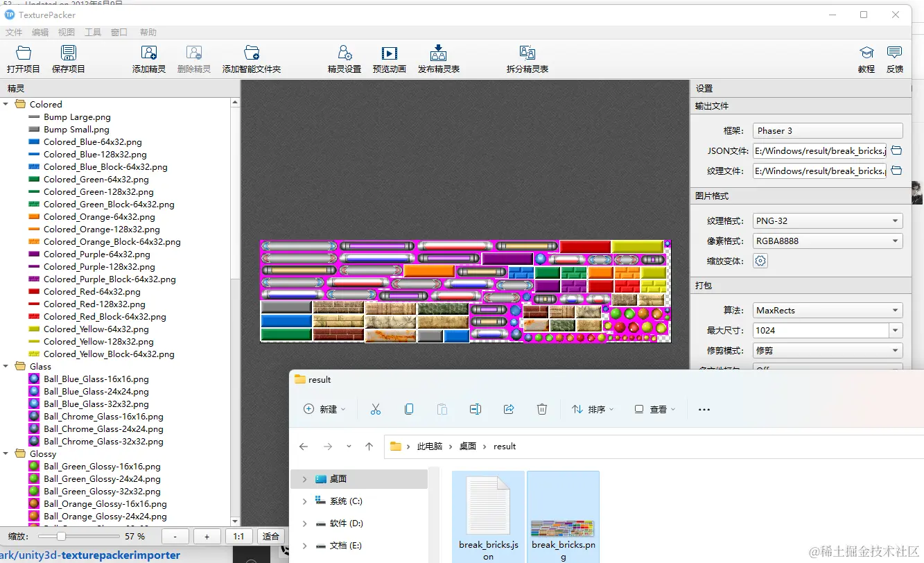The width and height of the screenshot is (924, 563).
Task: Expand 系统 (C:) drive node
Action: (x=304, y=501)
